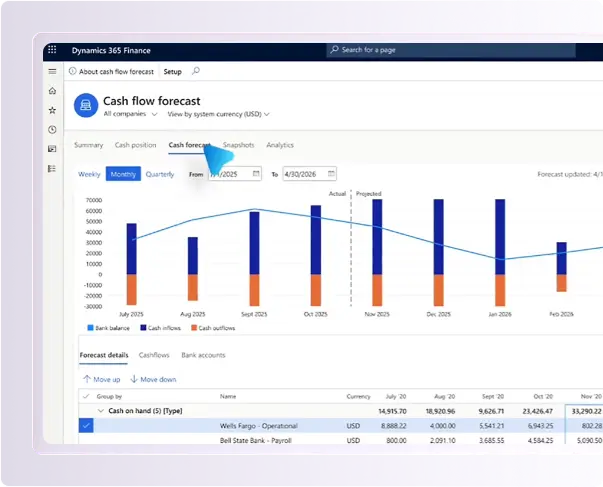Open Workspaces icon in the sidebar
The image size is (603, 487).
point(52,149)
